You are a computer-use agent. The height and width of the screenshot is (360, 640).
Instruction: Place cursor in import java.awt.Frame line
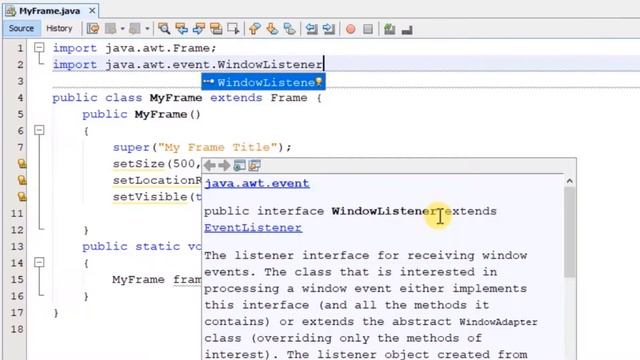134,48
